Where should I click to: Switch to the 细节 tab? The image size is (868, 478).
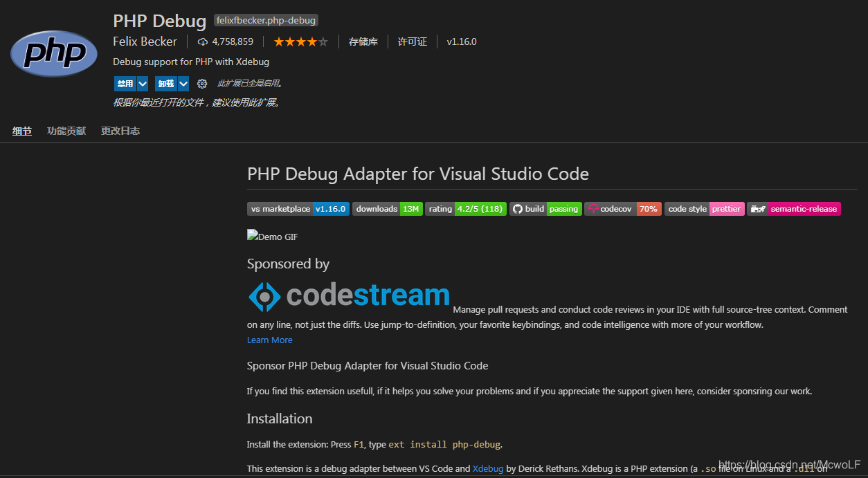(22, 131)
